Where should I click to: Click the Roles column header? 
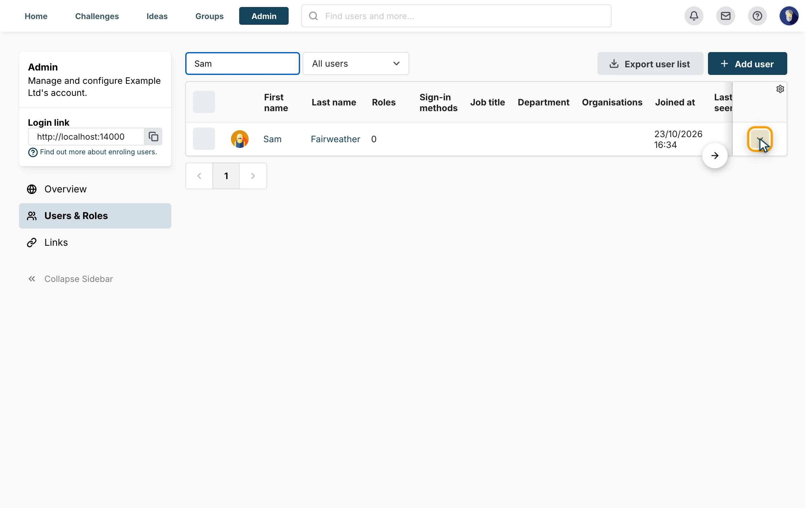tap(383, 102)
